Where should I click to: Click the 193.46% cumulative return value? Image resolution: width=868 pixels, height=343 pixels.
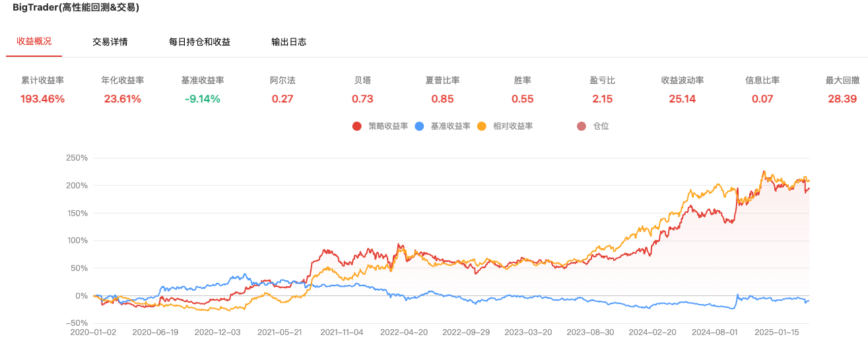42,99
